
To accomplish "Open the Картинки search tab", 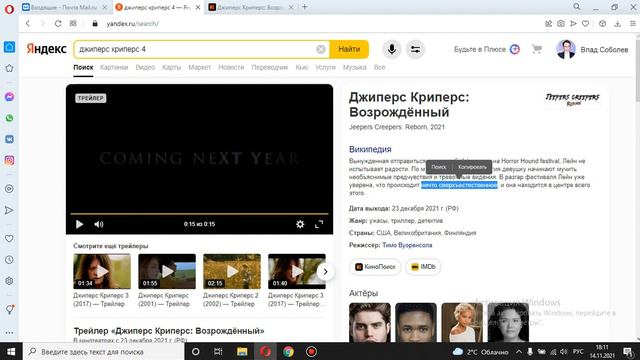I will tap(114, 67).
